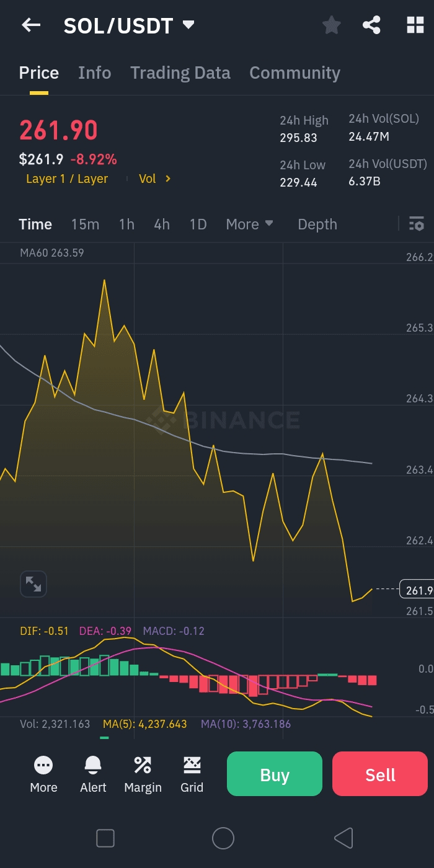The image size is (434, 868).
Task: Open the More options ellipsis icon
Action: click(x=43, y=774)
